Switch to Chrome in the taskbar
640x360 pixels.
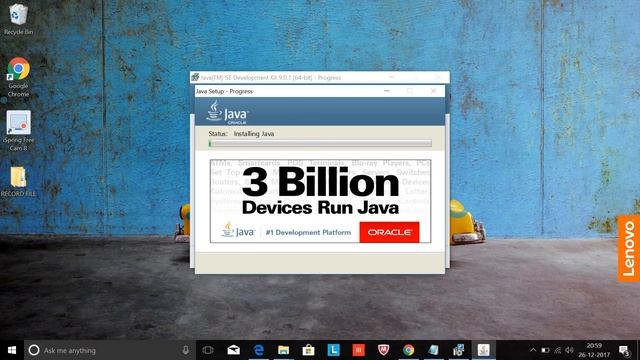[408, 350]
